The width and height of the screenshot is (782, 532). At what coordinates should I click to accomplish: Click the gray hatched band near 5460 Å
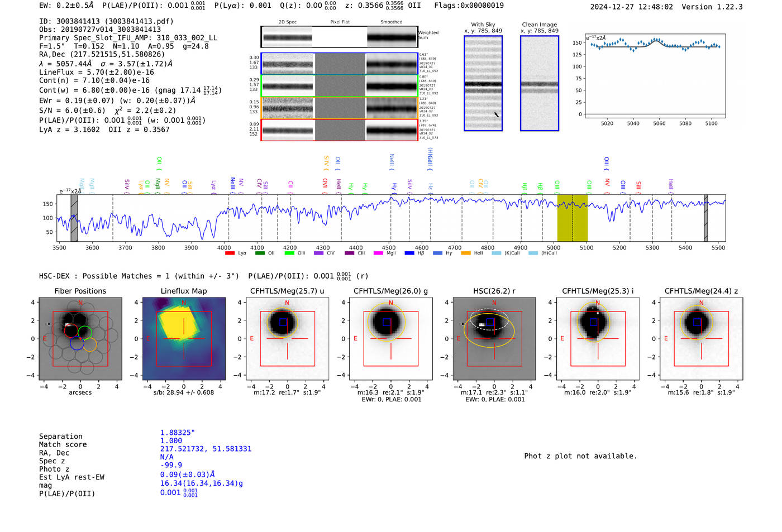[x=705, y=218]
